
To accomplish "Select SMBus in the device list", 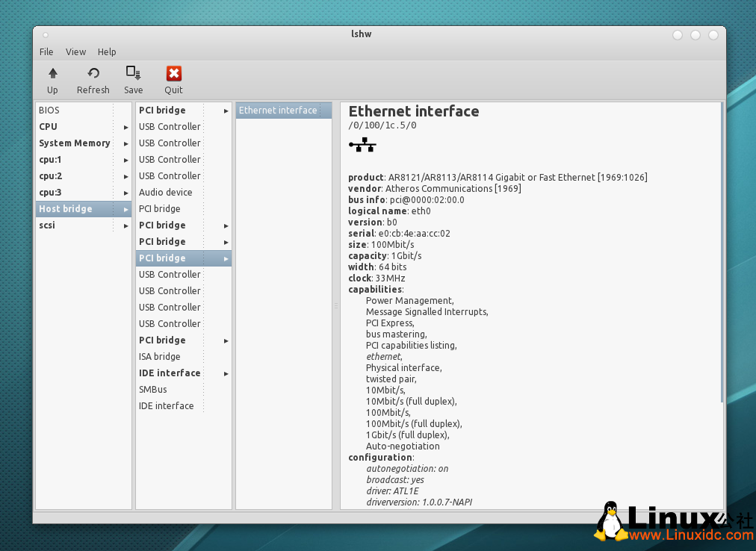I will (x=153, y=390).
